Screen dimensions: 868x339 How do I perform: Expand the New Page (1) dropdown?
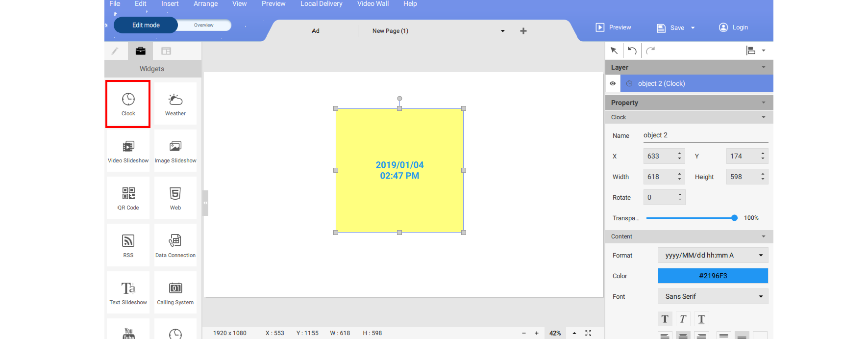(502, 31)
